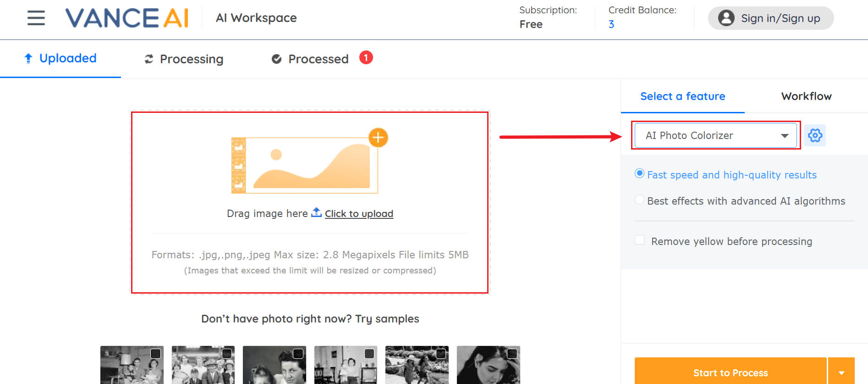Click the Click to upload link
Image resolution: width=868 pixels, height=384 pixels.
click(x=359, y=214)
